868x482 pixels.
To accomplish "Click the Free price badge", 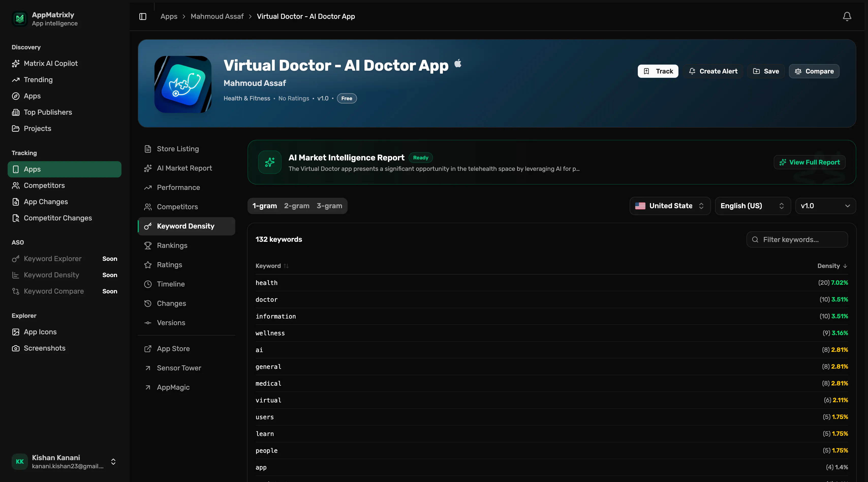I will tap(347, 98).
